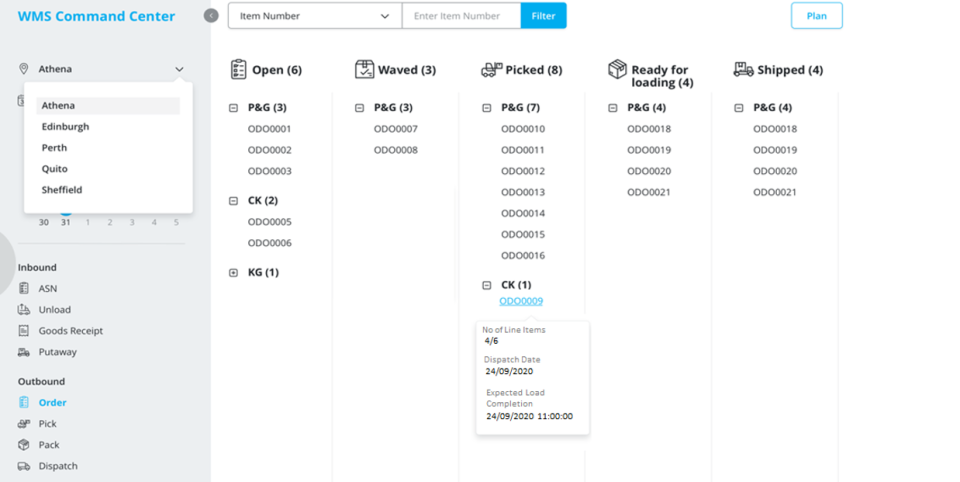Click the Shipped column truck icon
The image size is (960, 482).
pos(743,69)
